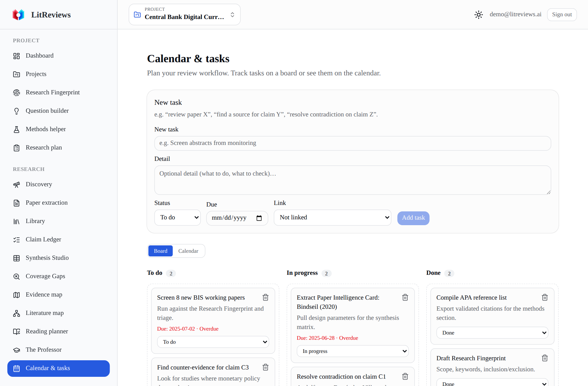
Task: Sign out of the account
Action: click(562, 14)
